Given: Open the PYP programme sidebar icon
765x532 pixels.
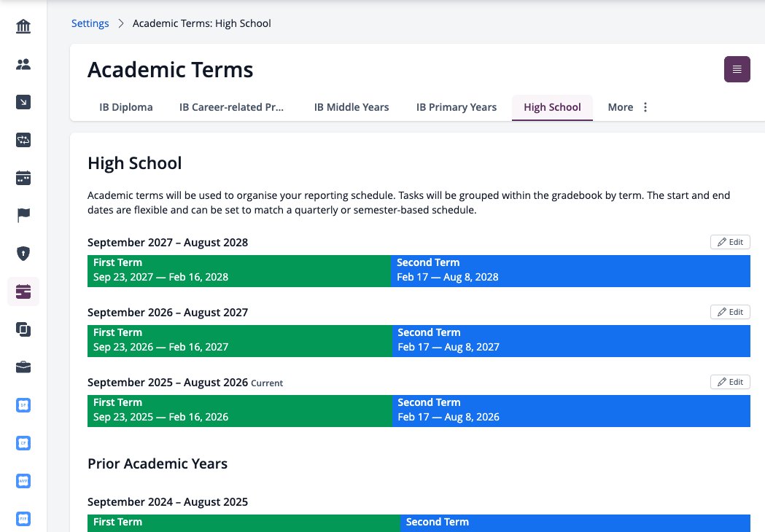Looking at the screenshot, I should pos(23,519).
